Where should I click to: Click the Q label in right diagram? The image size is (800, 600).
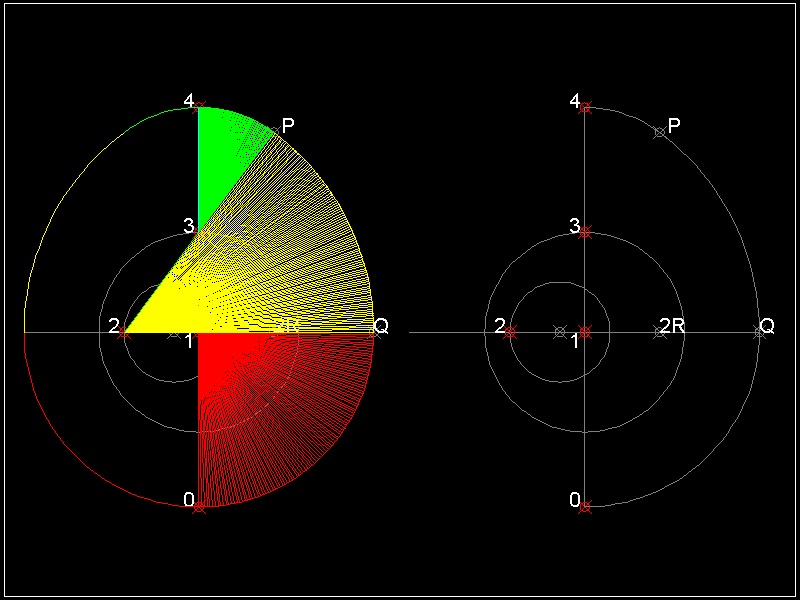coord(767,326)
